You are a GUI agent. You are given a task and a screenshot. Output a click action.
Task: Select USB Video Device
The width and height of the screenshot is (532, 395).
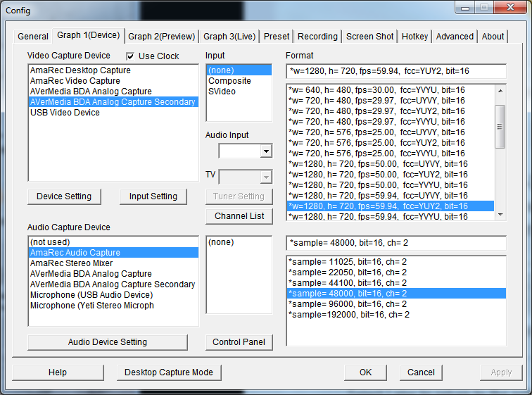(x=113, y=113)
